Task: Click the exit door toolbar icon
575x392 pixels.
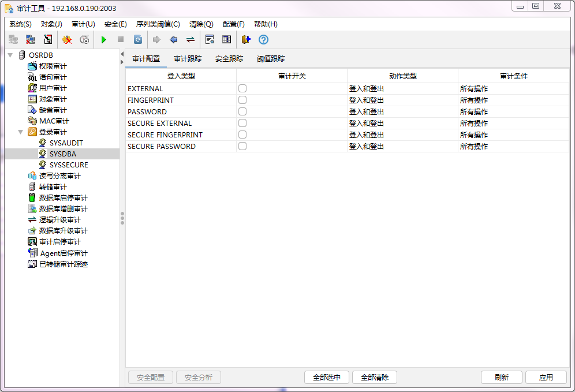Action: (245, 39)
